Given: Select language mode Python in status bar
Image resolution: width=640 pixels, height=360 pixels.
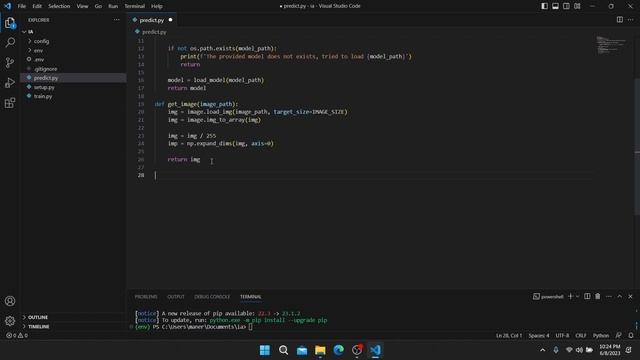Looking at the screenshot, I should (600, 336).
